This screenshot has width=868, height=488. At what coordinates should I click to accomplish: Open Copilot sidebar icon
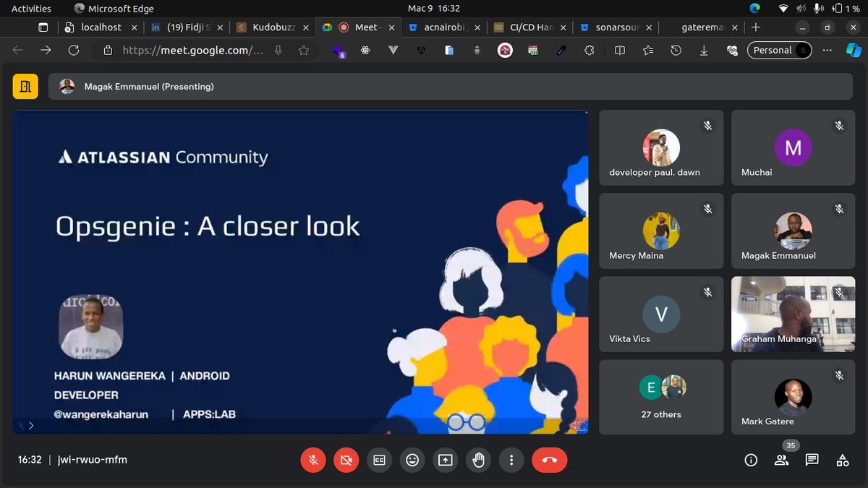[x=854, y=50]
